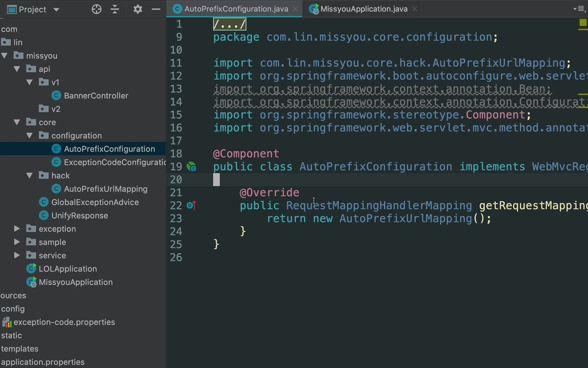Viewport: 588px width, 368px height.
Task: Select UnifyResponse class
Action: click(x=79, y=216)
